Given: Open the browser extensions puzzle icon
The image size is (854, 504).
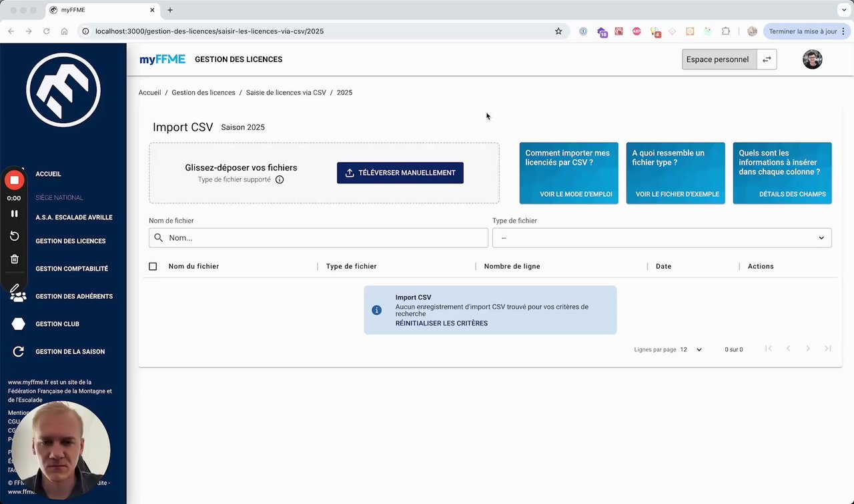Looking at the screenshot, I should point(726,31).
